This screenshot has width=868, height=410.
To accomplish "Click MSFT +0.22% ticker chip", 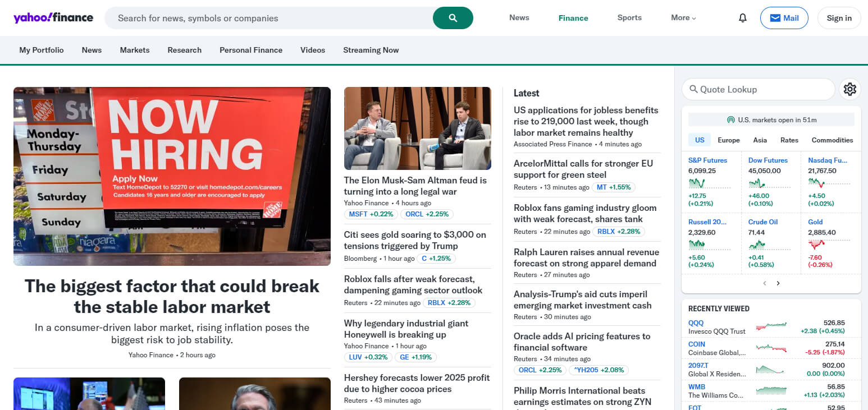I will [371, 214].
